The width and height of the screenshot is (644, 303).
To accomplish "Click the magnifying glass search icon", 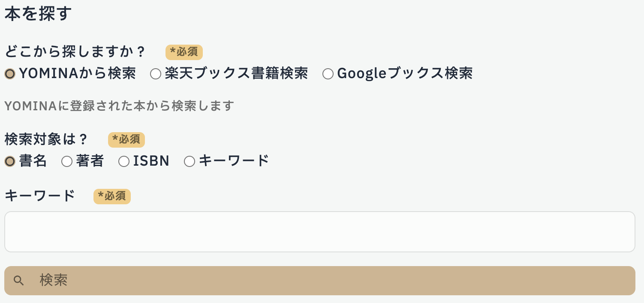I will coord(18,280).
